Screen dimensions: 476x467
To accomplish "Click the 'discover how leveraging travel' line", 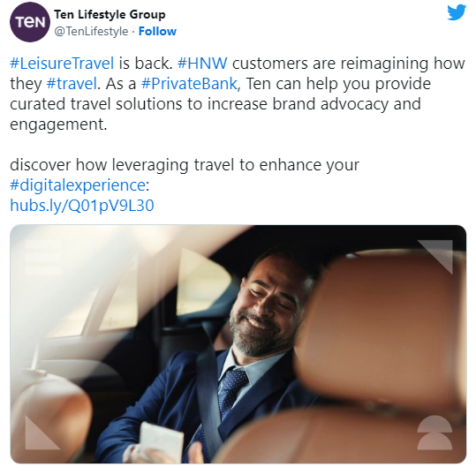I will pyautogui.click(x=185, y=165).
